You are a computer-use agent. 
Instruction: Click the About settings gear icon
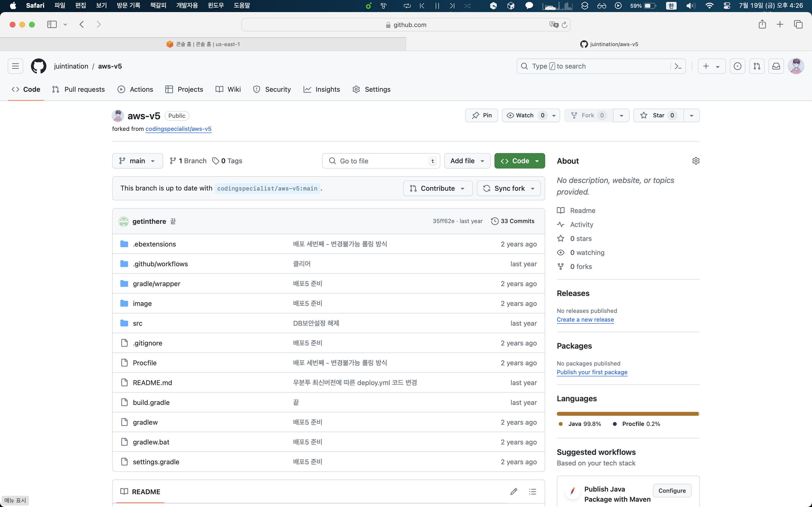[696, 161]
